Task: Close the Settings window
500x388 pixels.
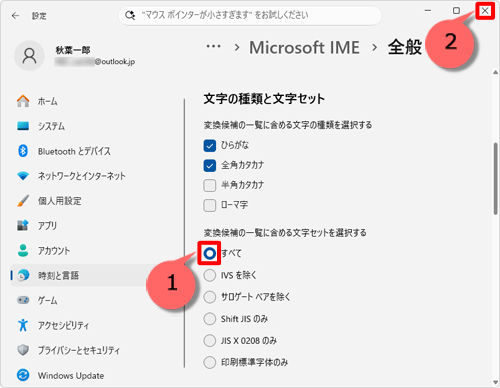Action: [485, 11]
